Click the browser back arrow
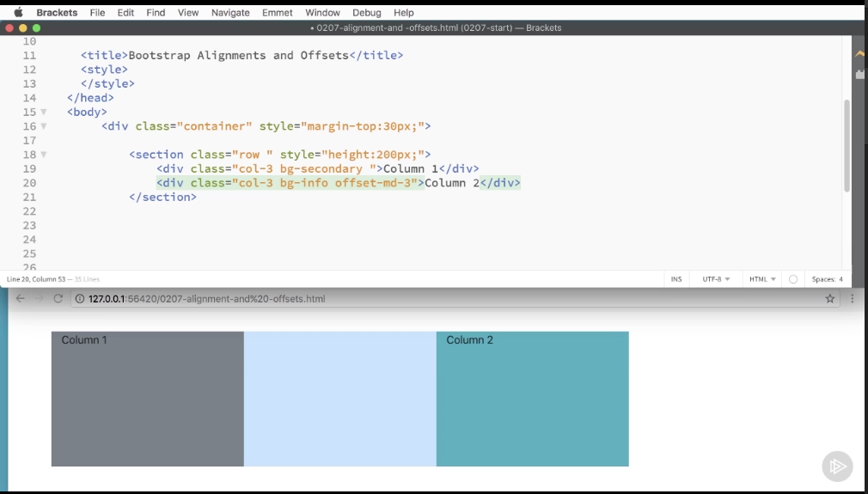868x494 pixels. (x=21, y=299)
